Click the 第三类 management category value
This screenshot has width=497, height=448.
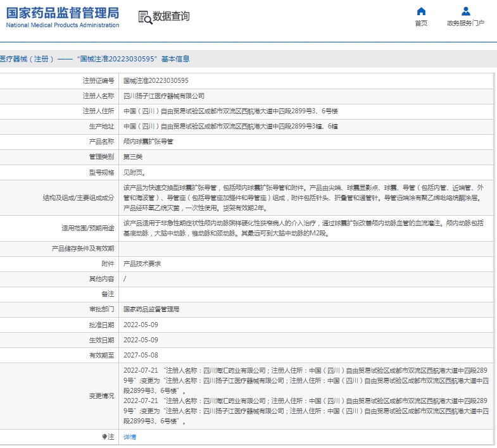(x=133, y=157)
